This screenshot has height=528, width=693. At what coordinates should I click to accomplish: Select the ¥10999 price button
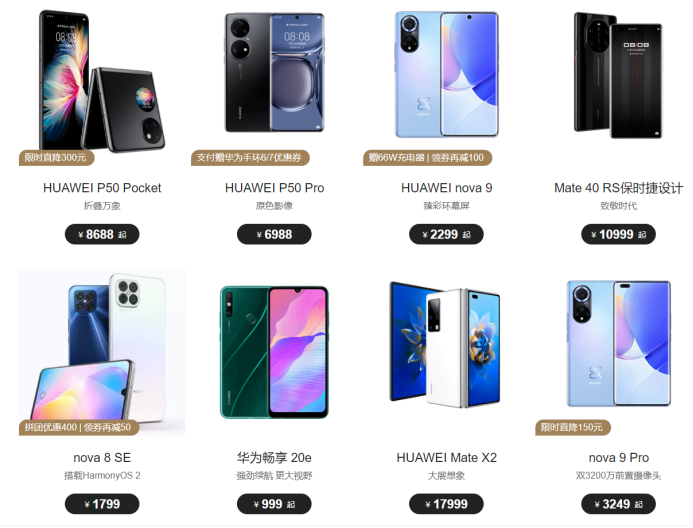pyautogui.click(x=618, y=234)
